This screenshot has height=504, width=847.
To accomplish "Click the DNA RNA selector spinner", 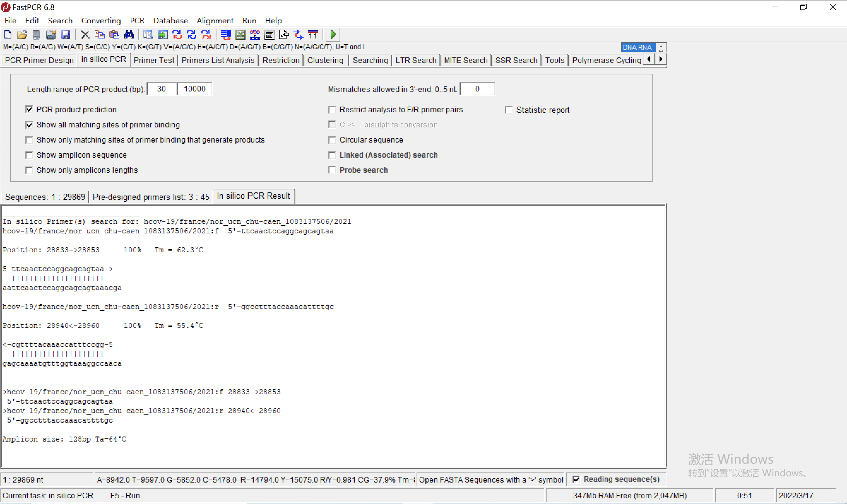I will [661, 47].
